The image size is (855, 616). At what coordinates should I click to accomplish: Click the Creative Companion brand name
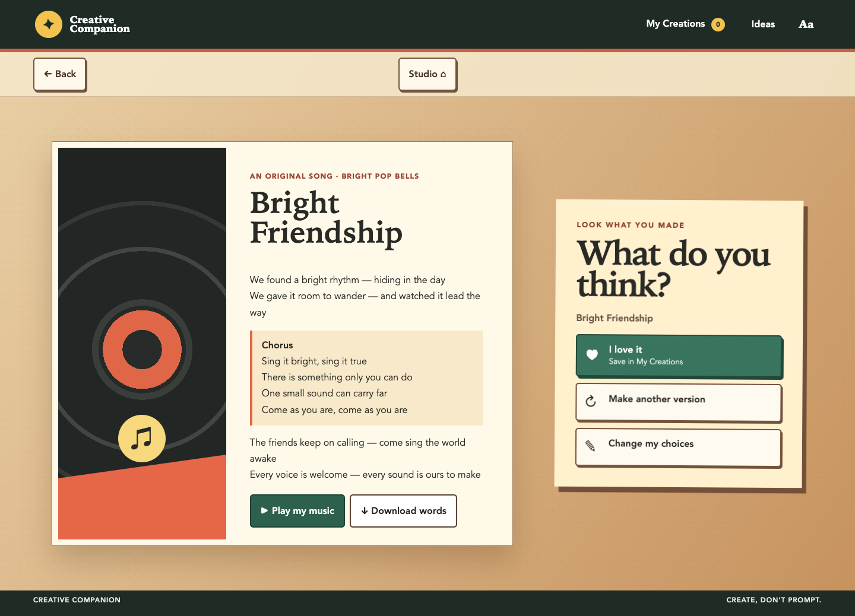(100, 24)
